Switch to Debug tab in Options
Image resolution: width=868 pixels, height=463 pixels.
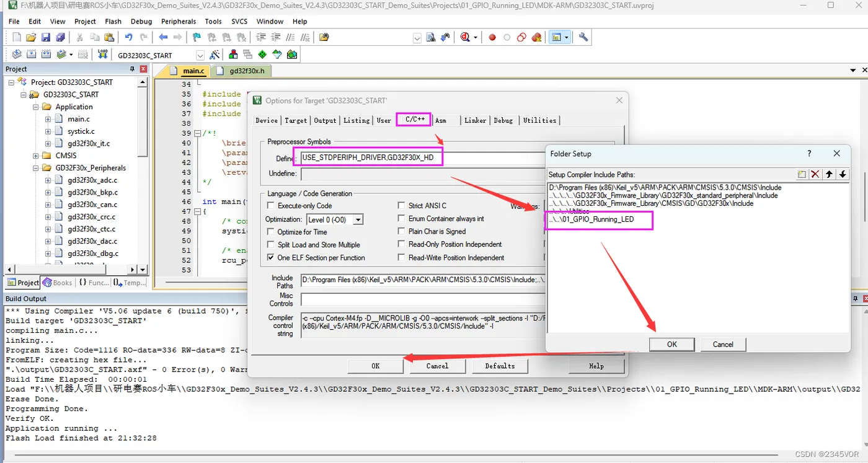503,120
